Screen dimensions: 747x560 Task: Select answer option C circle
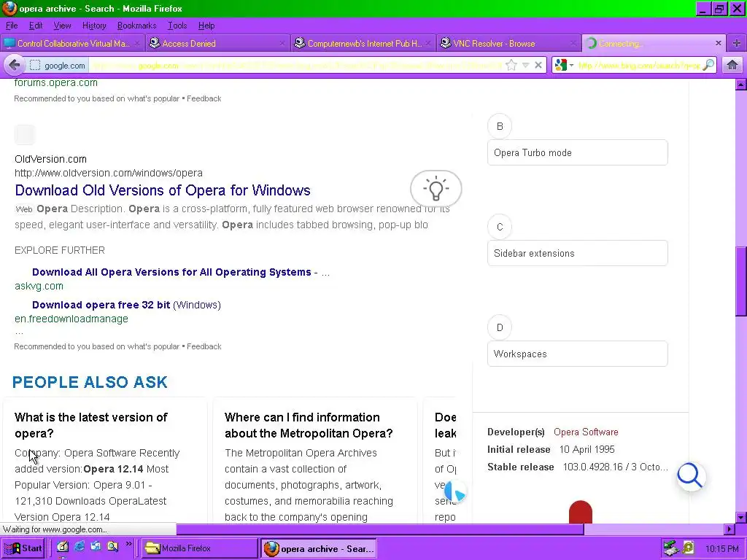coord(500,227)
